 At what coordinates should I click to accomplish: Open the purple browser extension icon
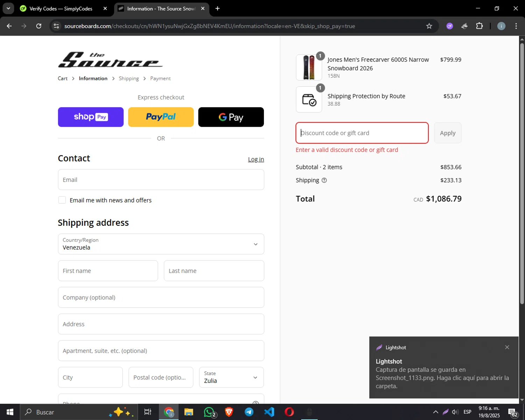pyautogui.click(x=450, y=26)
